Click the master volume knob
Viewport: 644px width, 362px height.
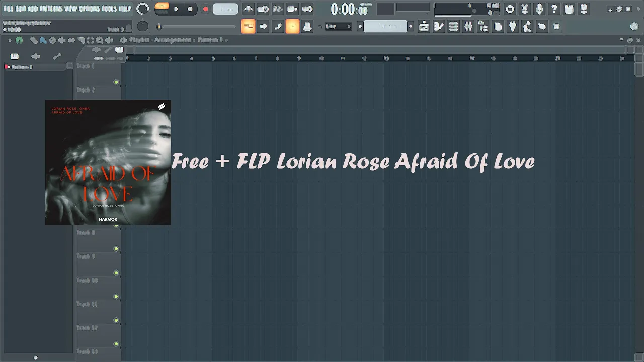click(143, 9)
